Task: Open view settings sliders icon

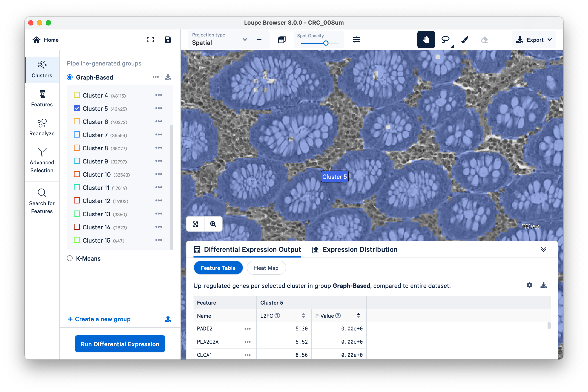Action: [x=356, y=40]
